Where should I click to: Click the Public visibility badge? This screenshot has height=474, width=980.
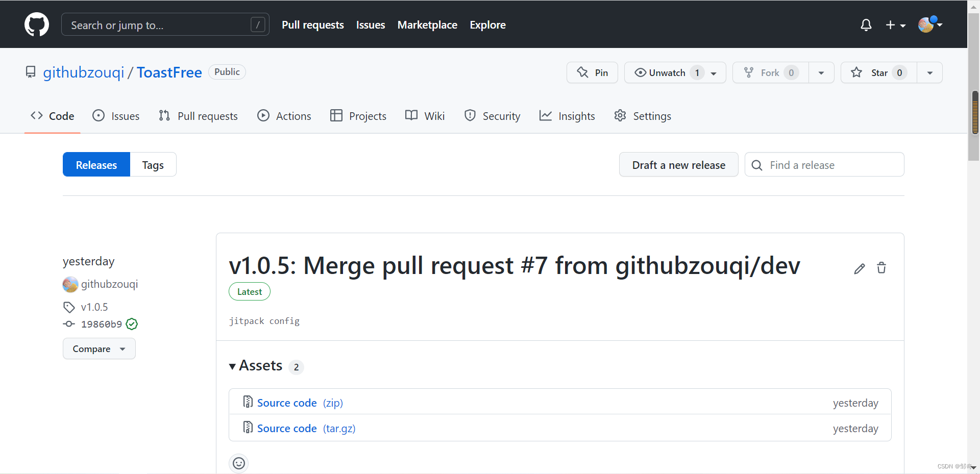(x=227, y=72)
